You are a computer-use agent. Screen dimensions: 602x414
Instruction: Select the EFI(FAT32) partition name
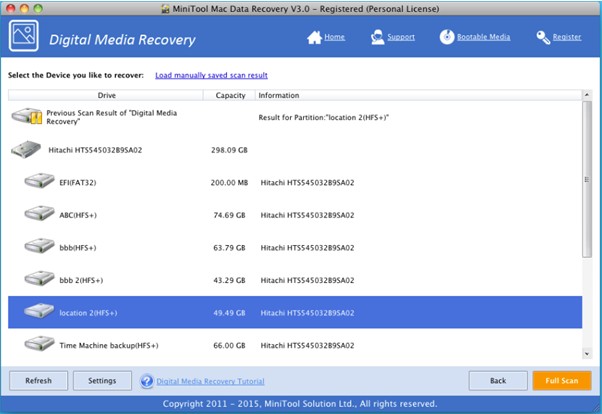point(78,182)
